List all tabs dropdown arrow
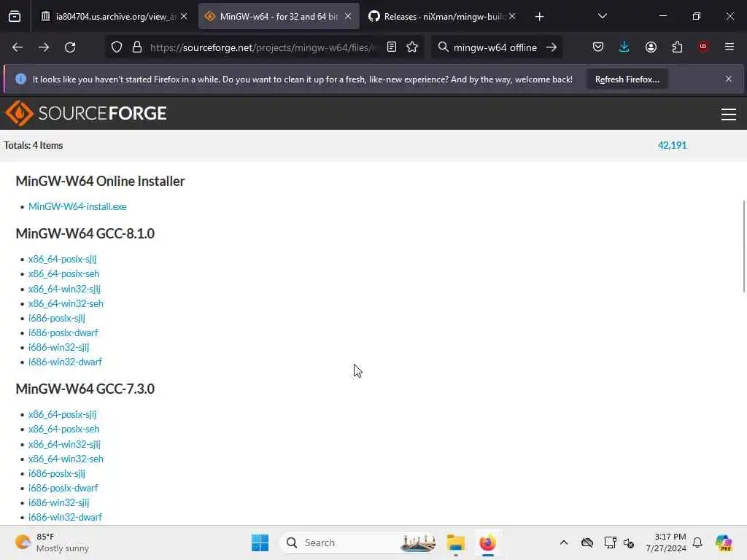This screenshot has height=560, width=747. (602, 16)
